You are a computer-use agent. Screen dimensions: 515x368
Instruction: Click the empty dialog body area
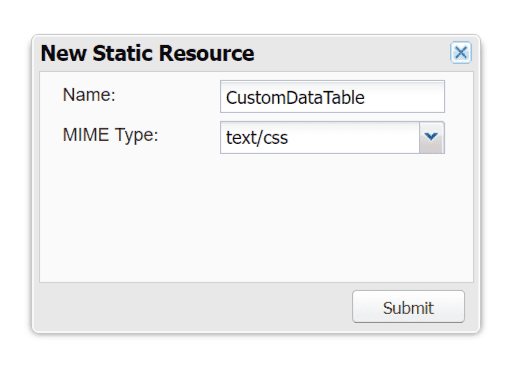(x=256, y=217)
